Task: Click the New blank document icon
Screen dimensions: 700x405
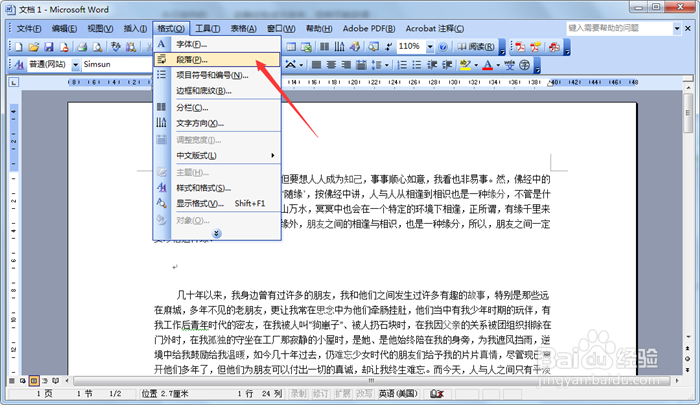Action: [x=19, y=47]
